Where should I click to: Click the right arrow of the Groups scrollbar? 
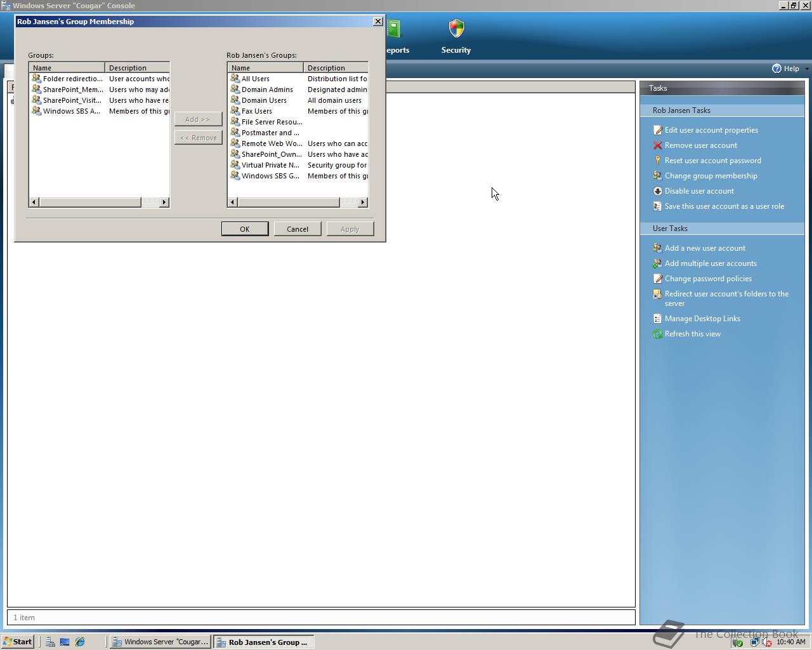163,202
